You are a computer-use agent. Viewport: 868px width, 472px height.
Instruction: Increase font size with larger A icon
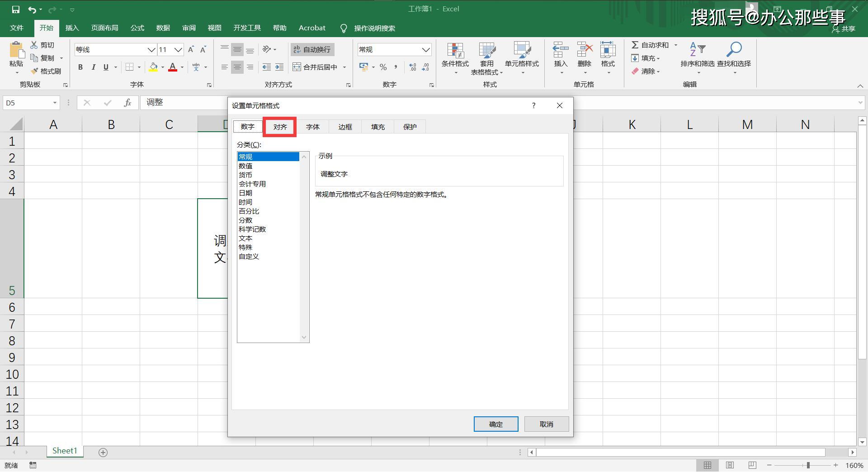coord(191,49)
